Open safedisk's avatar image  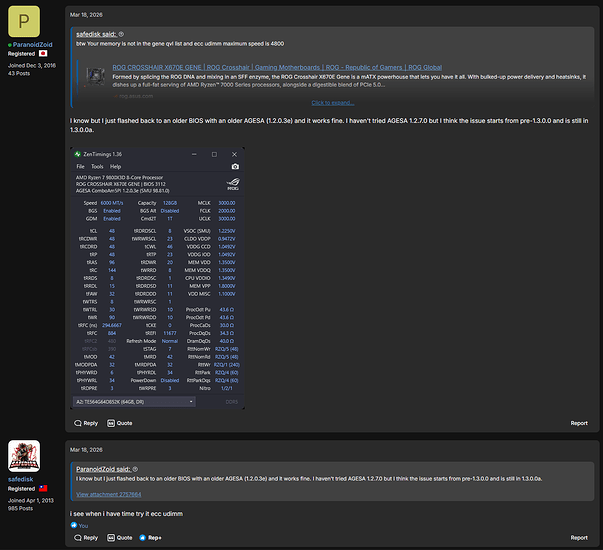(x=24, y=456)
